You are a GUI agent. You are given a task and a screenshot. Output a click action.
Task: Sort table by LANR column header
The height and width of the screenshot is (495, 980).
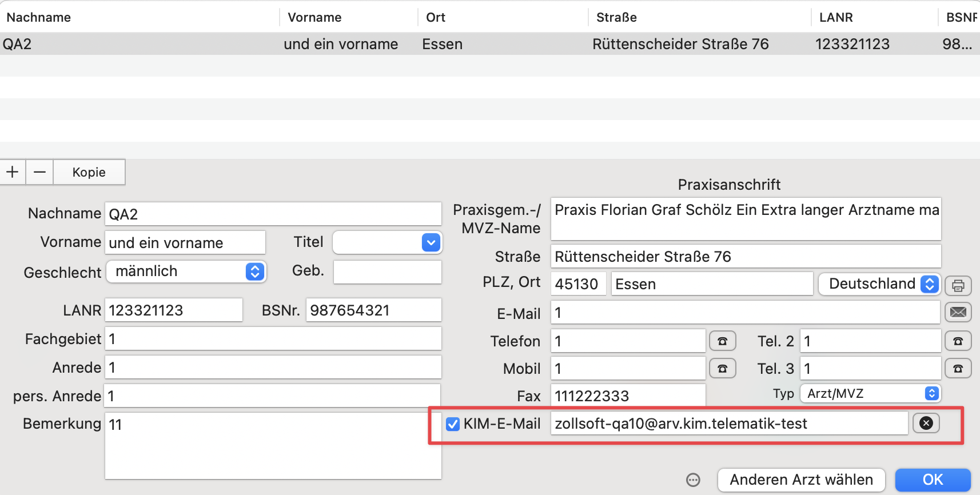835,17
